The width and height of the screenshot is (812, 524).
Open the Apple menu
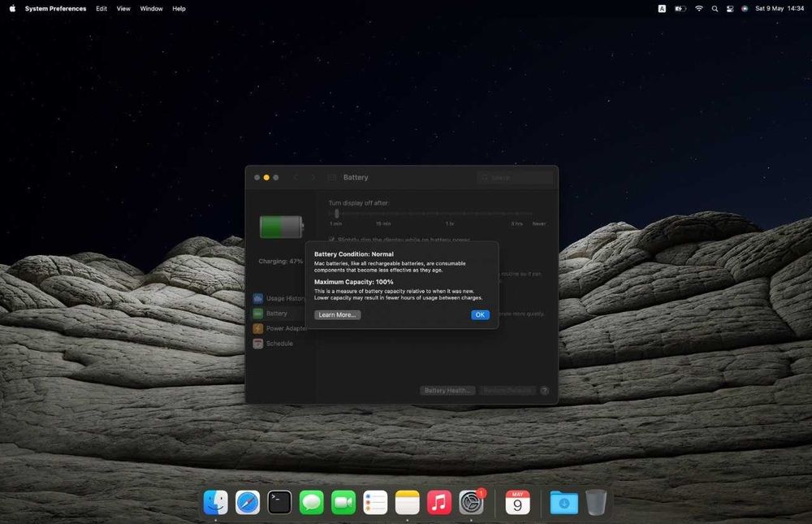click(12, 8)
